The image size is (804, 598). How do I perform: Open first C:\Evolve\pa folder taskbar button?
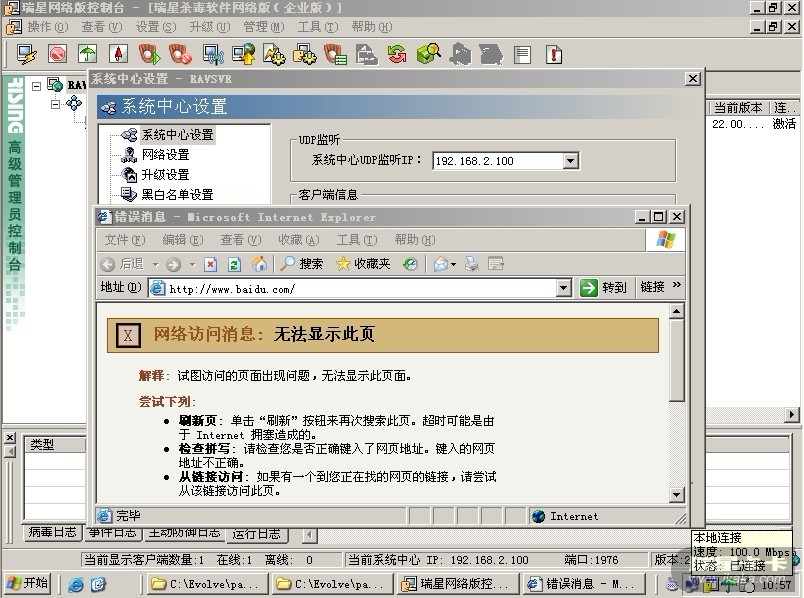[207, 584]
